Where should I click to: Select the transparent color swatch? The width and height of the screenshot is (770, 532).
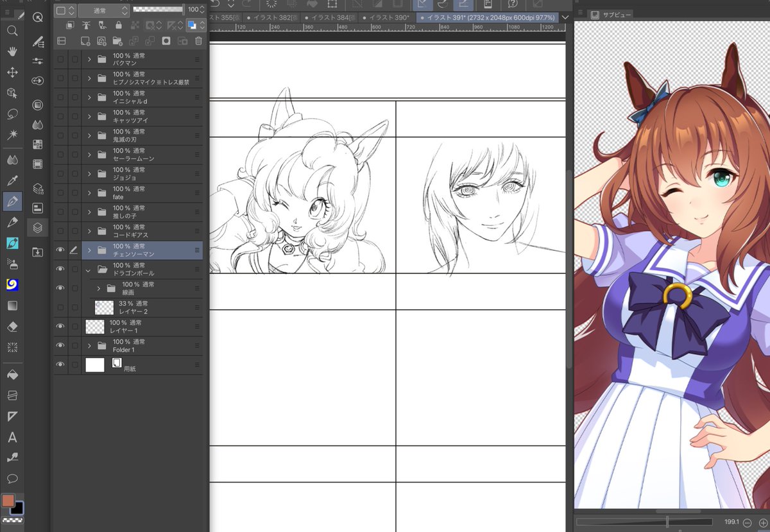click(12, 520)
